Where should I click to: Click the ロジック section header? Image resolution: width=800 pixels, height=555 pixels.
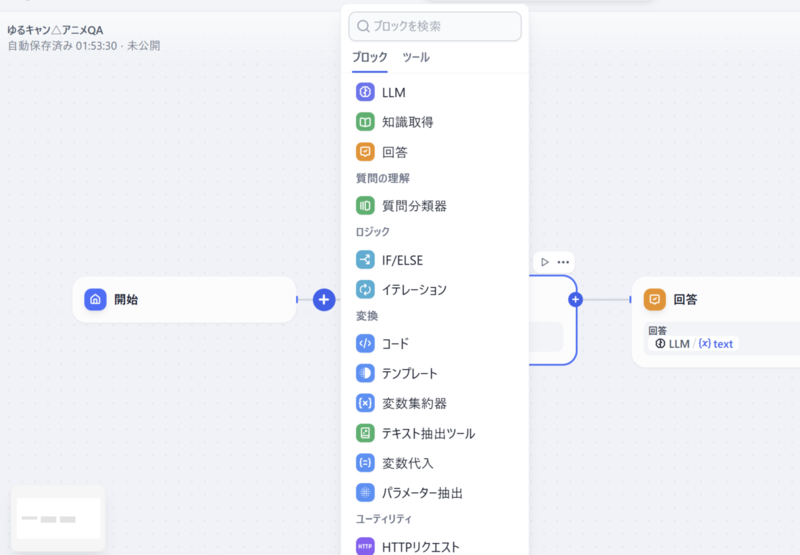[x=372, y=232]
